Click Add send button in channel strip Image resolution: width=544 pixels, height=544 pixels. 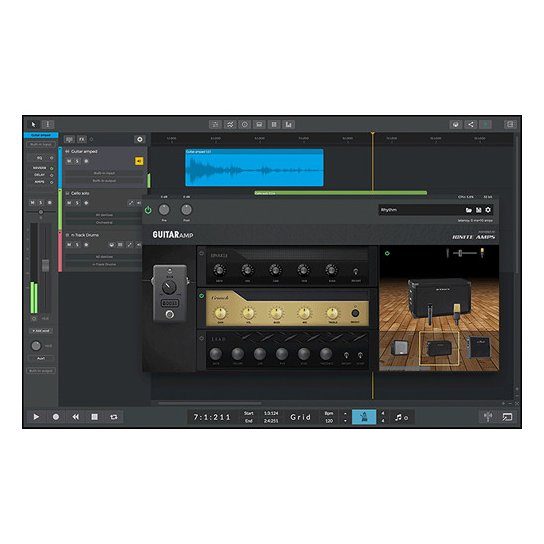(41, 331)
